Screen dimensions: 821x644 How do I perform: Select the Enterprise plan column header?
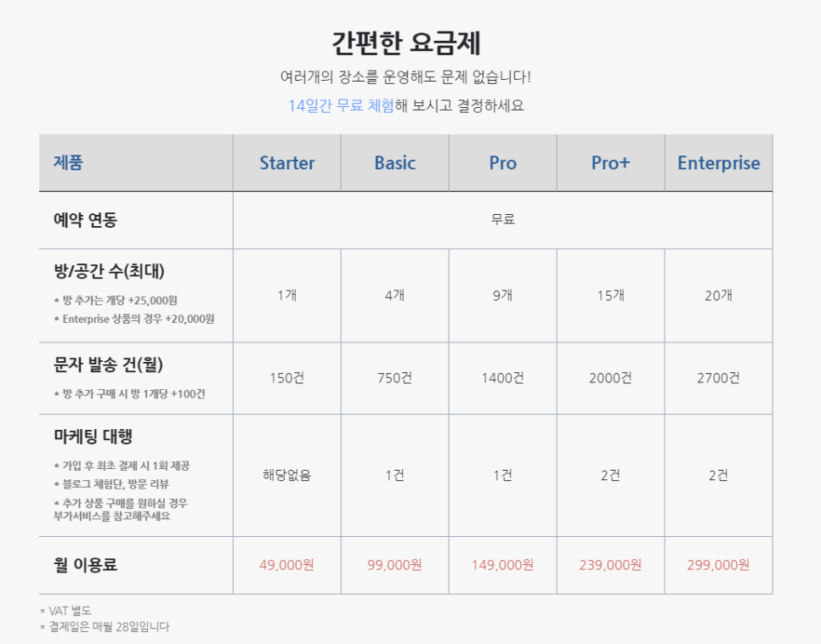point(718,163)
